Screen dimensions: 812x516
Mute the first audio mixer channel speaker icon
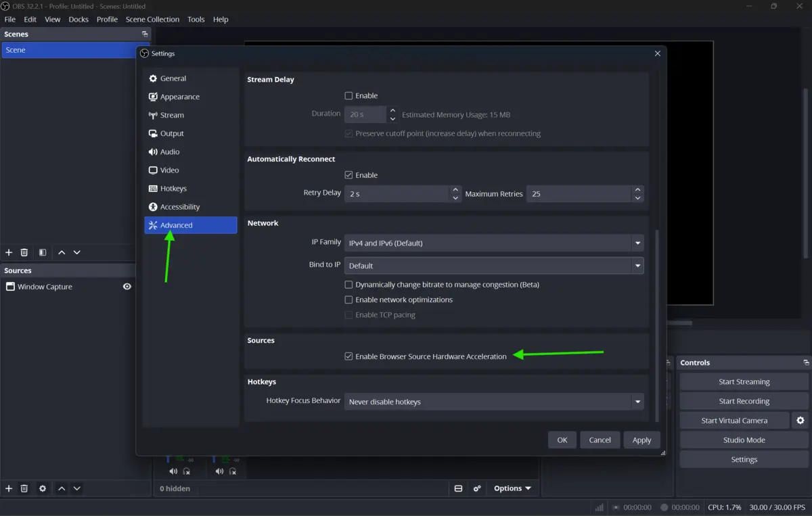pyautogui.click(x=173, y=471)
